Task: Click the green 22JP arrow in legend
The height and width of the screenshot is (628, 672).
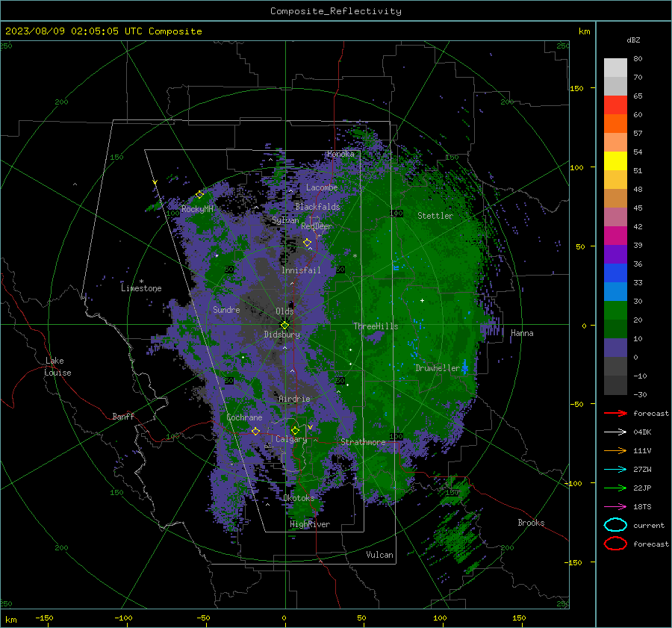Action: [x=615, y=488]
